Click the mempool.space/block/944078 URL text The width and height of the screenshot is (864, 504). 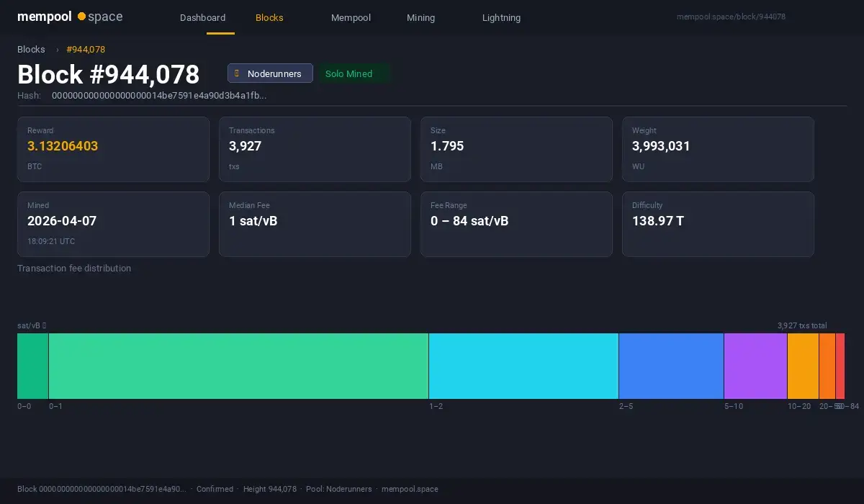pyautogui.click(x=731, y=17)
